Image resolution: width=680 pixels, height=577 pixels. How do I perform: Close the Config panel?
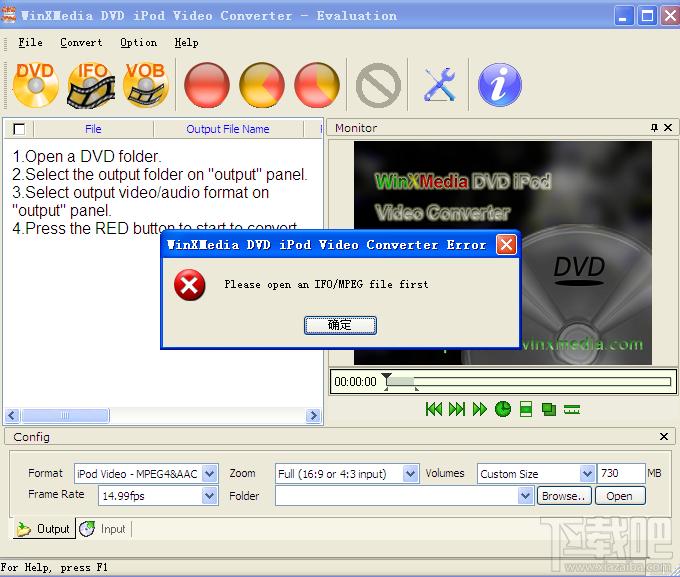664,436
